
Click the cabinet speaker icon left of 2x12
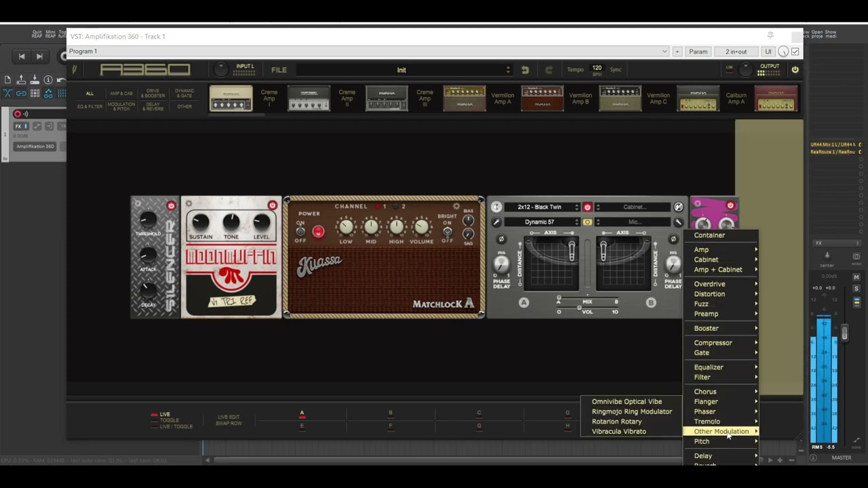(x=496, y=207)
